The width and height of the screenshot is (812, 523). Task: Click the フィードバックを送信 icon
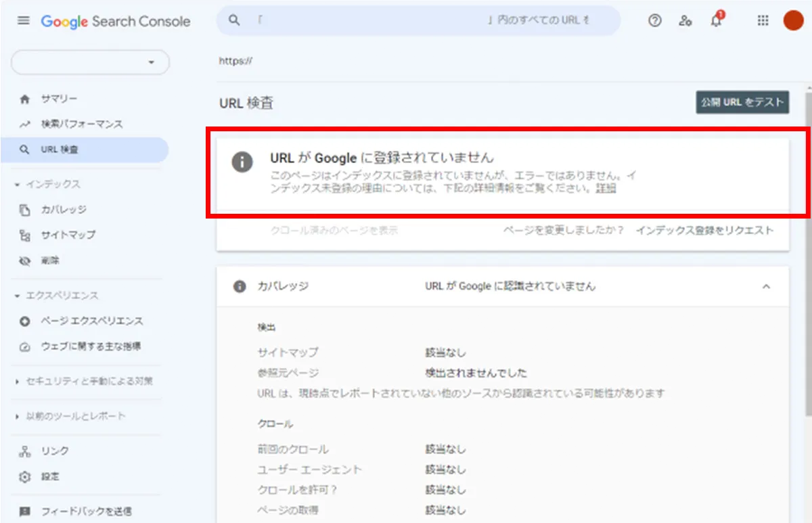click(25, 511)
